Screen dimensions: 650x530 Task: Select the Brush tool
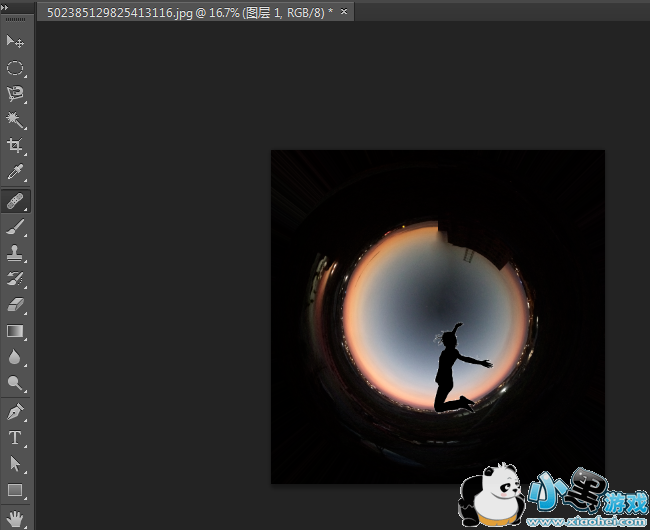[x=15, y=227]
